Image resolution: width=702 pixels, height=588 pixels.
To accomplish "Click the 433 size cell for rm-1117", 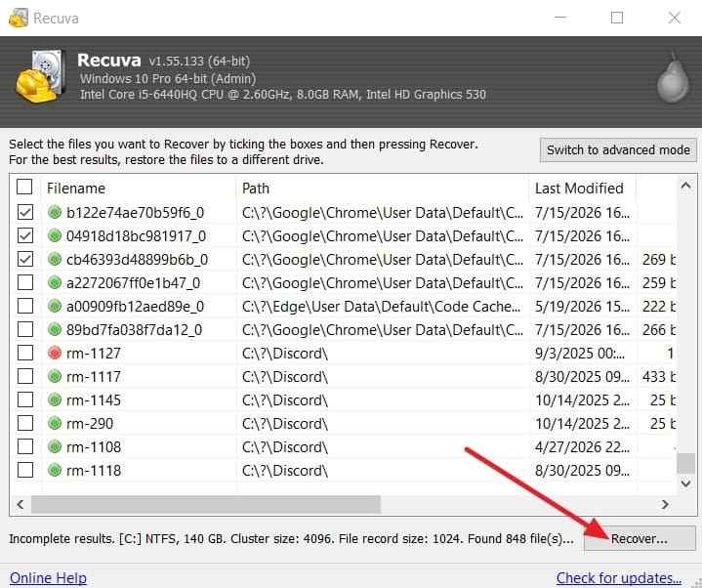I will (x=659, y=377).
